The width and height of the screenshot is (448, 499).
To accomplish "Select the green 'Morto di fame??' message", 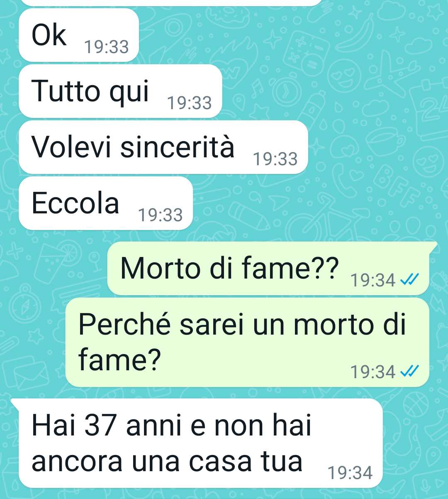I will [270, 269].
